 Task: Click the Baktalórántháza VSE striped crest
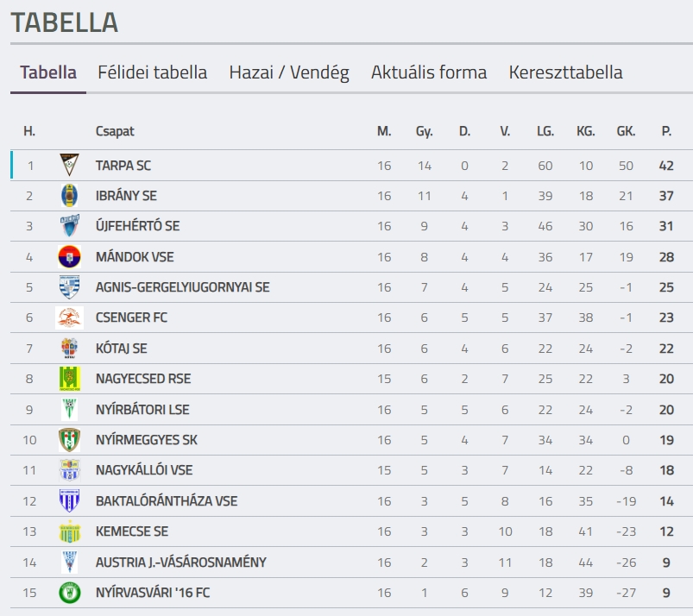coord(69,500)
